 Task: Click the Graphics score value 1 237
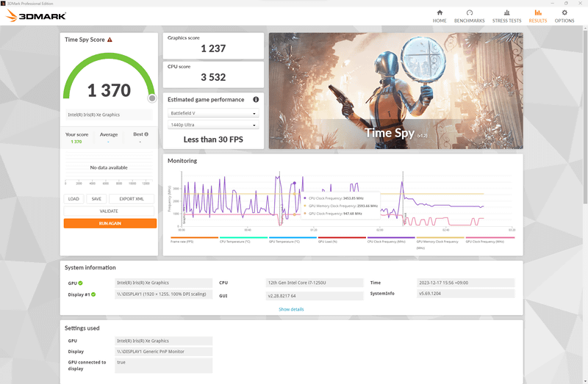[213, 48]
